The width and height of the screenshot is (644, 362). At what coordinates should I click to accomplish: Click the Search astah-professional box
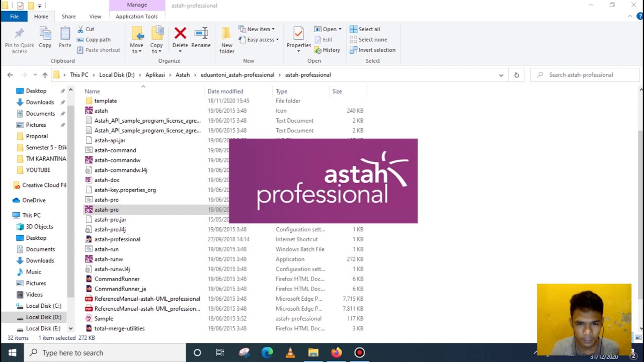(x=585, y=75)
